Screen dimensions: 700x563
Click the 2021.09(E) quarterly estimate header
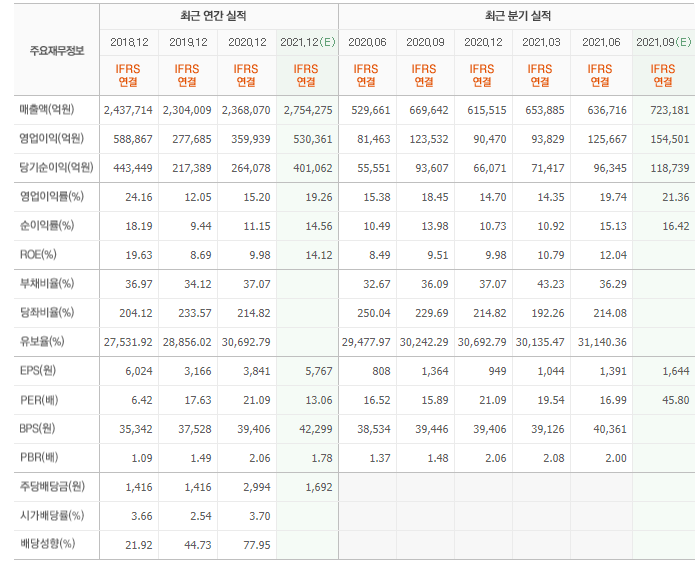pyautogui.click(x=663, y=42)
